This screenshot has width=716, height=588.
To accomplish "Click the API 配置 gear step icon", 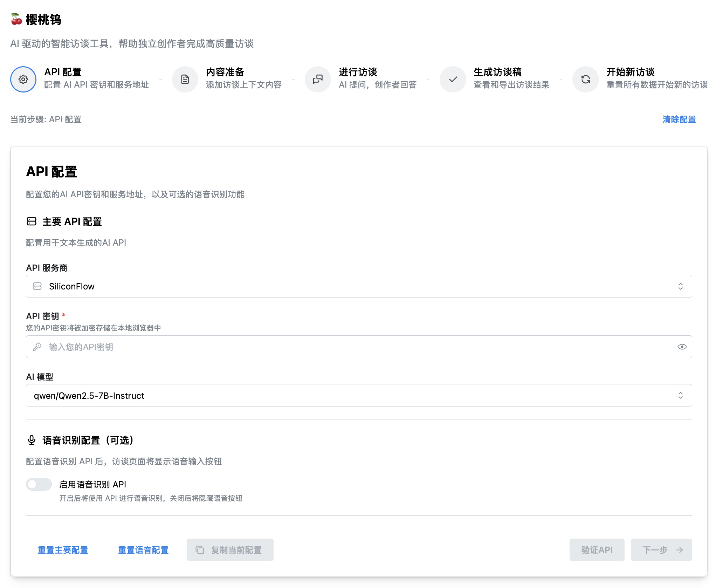I will point(23,79).
